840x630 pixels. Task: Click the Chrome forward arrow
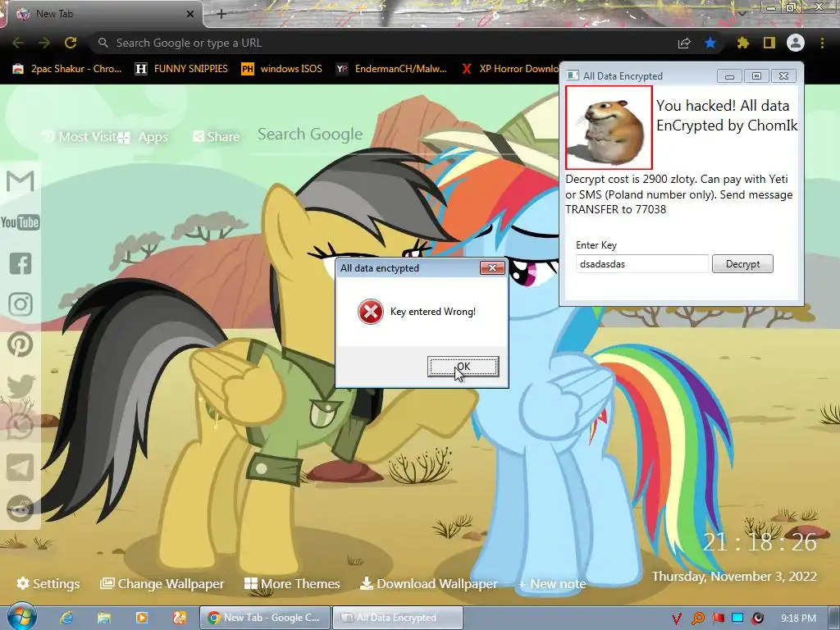click(44, 43)
